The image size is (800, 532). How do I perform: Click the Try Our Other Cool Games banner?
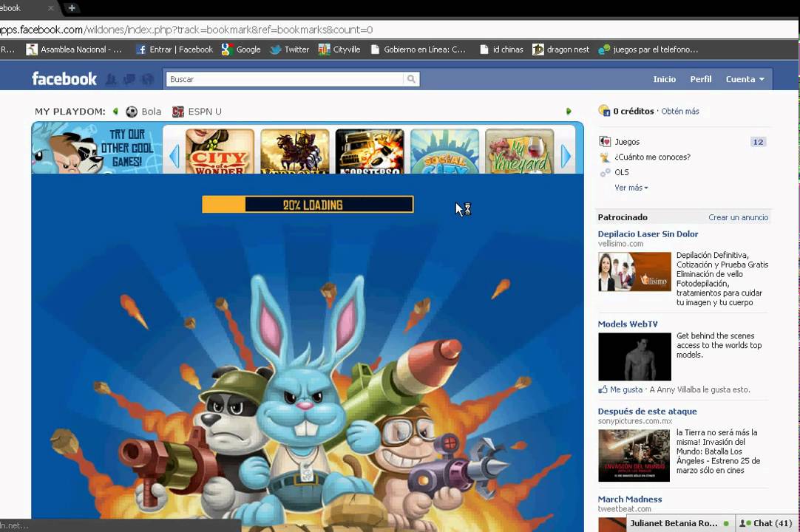[x=97, y=148]
